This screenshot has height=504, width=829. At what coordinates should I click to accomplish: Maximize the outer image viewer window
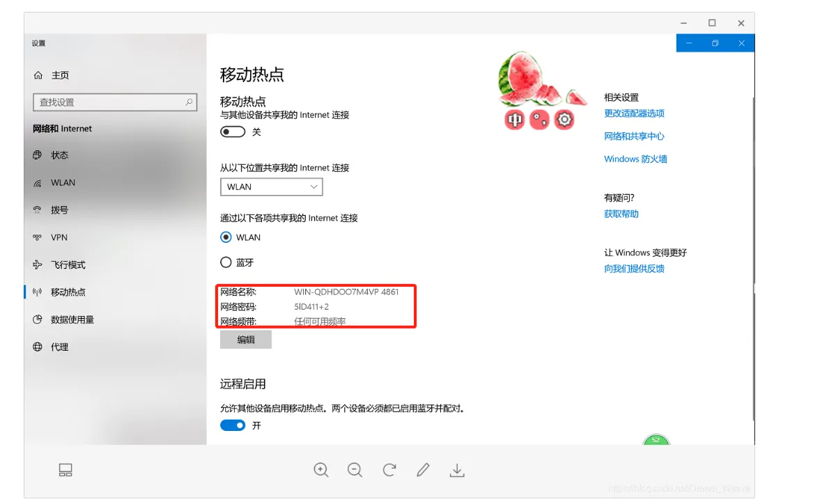(x=712, y=23)
